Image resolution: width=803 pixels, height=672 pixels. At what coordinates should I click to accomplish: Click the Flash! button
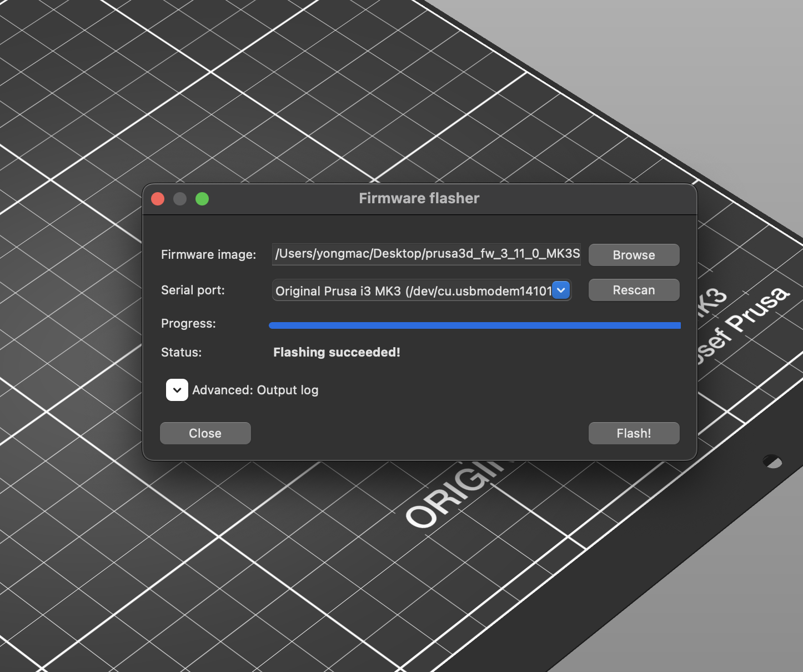(634, 433)
